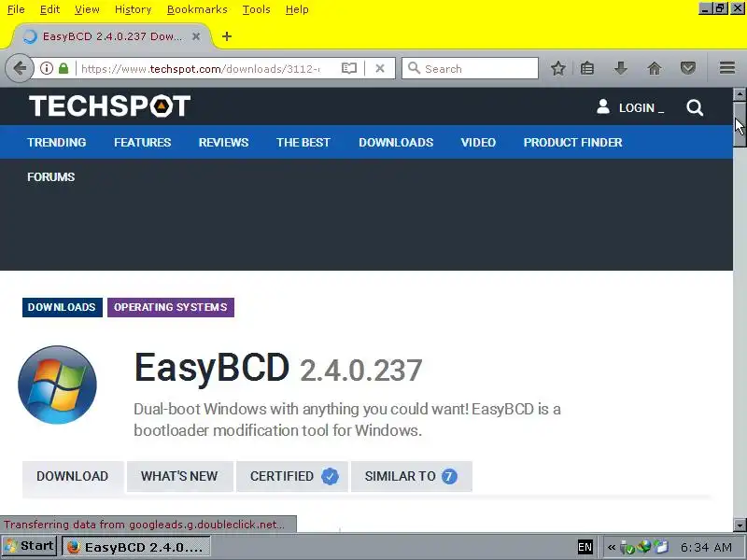The image size is (747, 560).
Task: Open PRODUCT FINDER in the navigation bar
Action: click(572, 143)
